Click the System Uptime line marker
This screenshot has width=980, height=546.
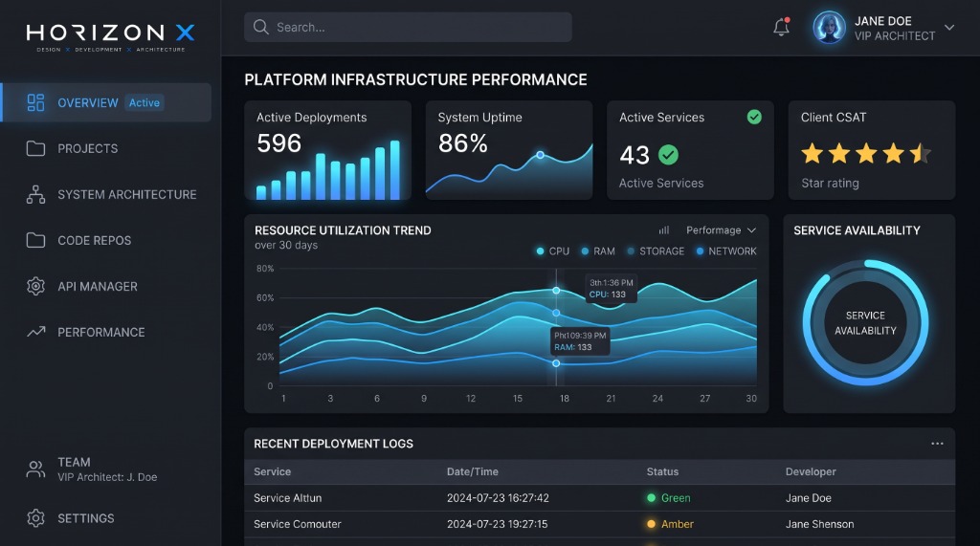(540, 155)
